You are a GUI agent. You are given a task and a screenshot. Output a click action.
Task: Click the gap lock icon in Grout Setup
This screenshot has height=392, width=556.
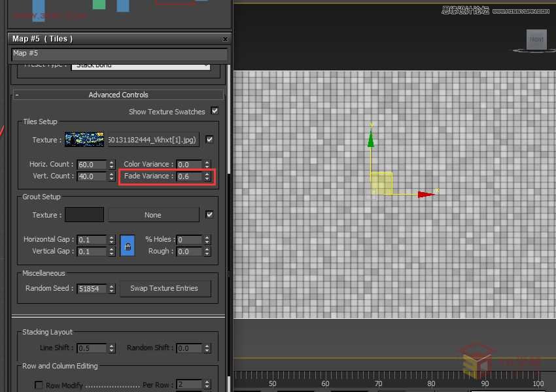point(128,246)
